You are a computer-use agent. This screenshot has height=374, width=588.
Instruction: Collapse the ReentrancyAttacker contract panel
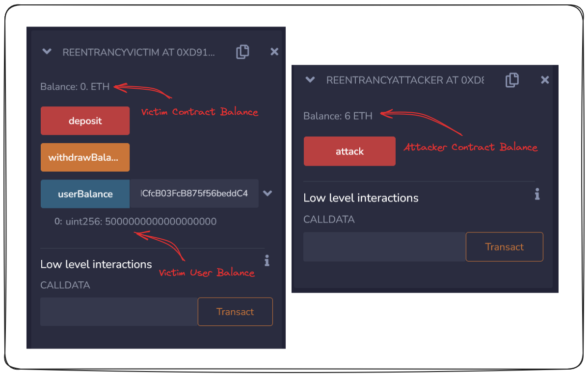(310, 80)
